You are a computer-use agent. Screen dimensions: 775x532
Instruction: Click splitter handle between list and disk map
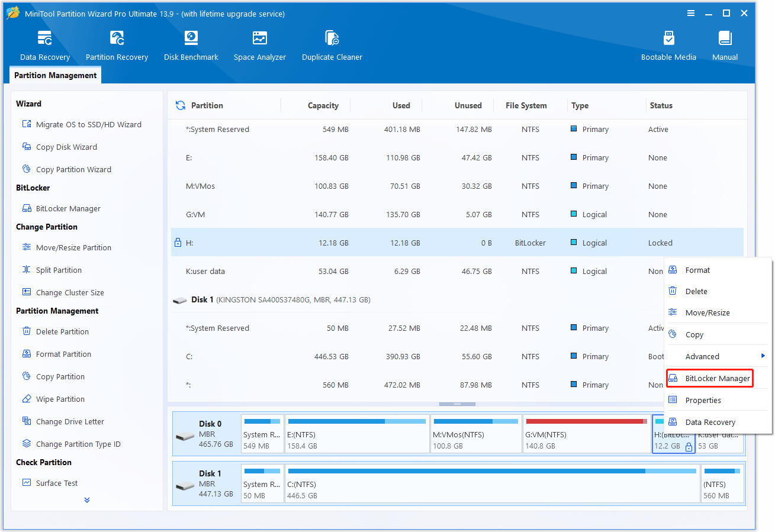[457, 404]
